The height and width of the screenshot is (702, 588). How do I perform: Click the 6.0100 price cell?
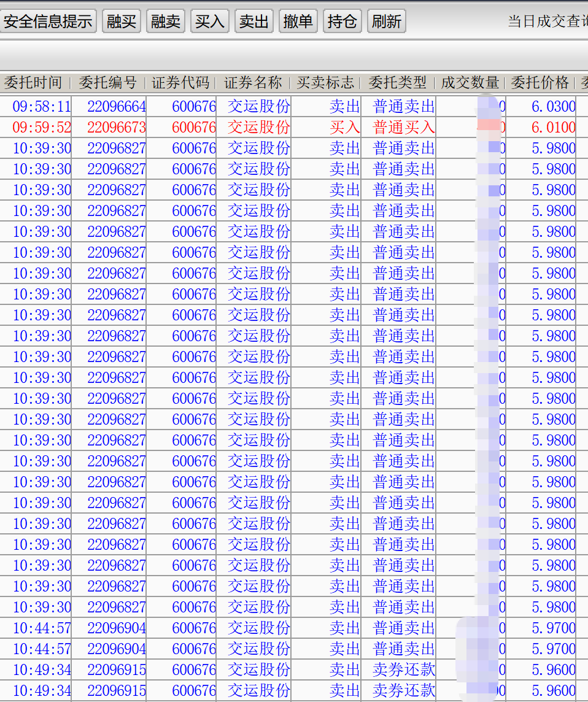[x=554, y=128]
